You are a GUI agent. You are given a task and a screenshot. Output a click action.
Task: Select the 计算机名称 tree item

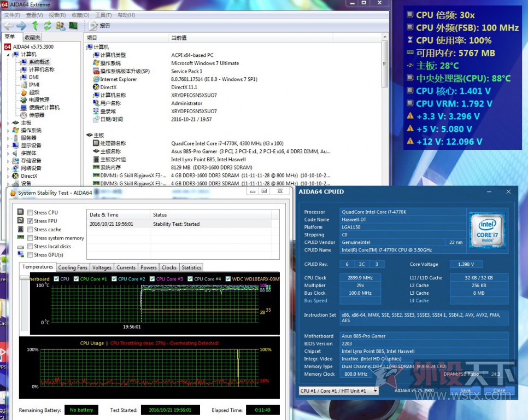(x=42, y=69)
